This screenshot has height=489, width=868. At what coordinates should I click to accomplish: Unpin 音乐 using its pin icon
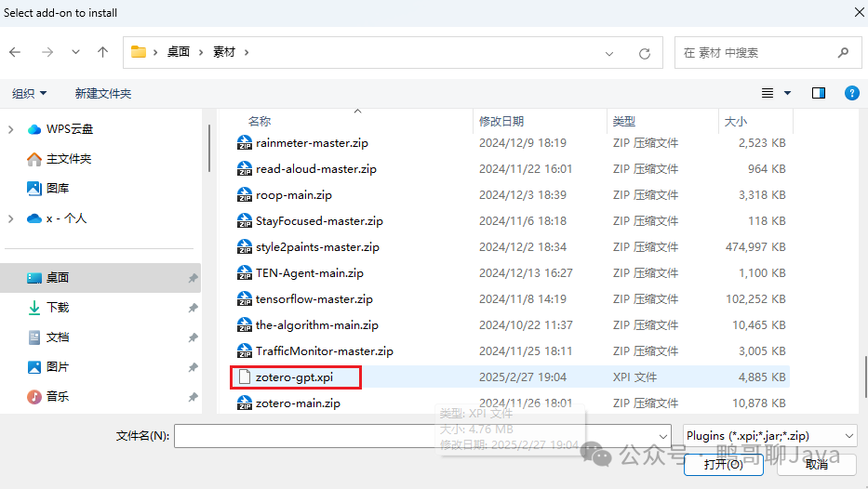tap(193, 397)
